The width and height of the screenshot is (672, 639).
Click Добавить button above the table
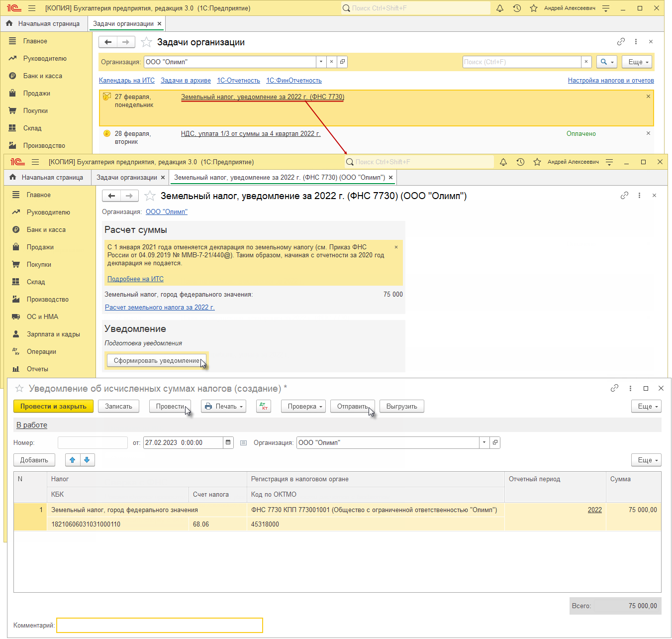click(34, 460)
